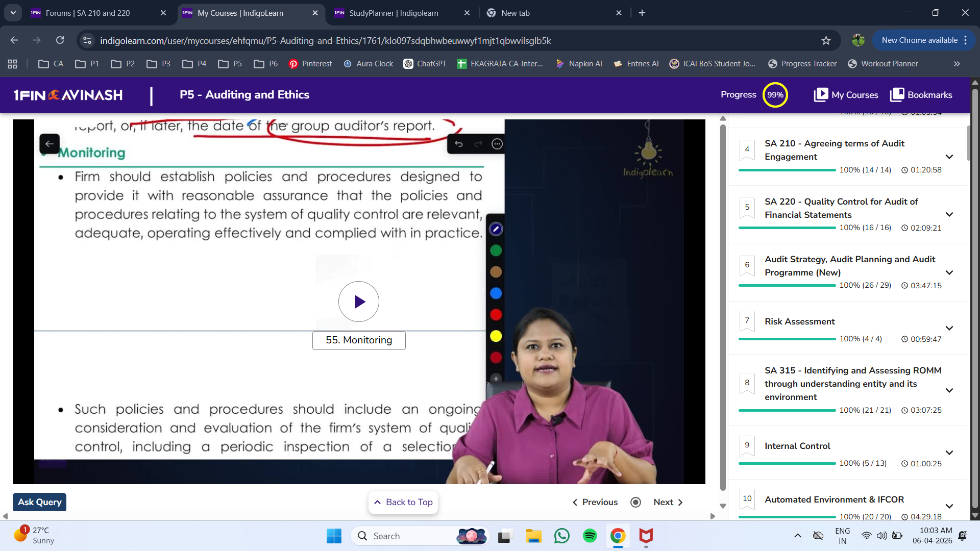Choose the green color swatch

(496, 251)
